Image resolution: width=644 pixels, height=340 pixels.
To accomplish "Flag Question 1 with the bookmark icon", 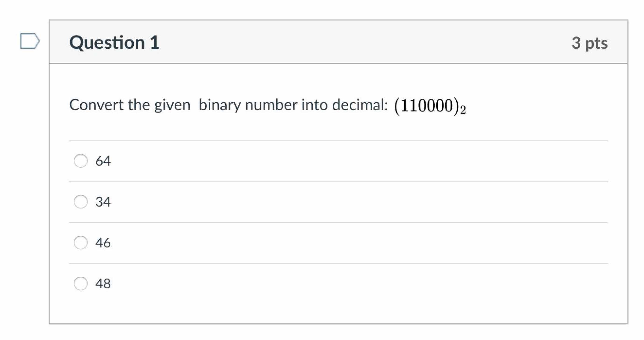I will (30, 41).
